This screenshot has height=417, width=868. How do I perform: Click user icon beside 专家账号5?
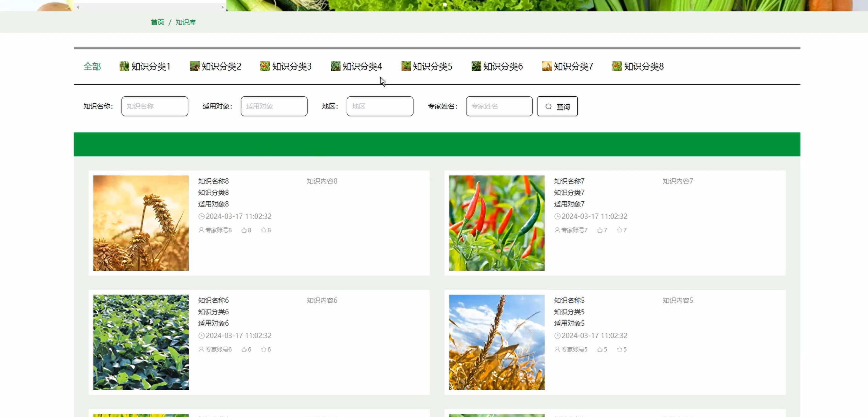coord(557,350)
